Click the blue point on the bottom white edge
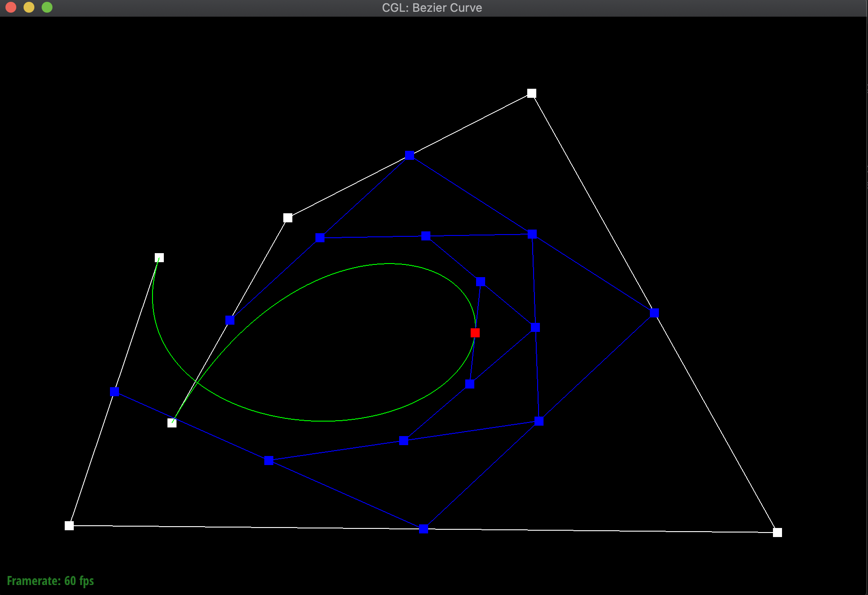Image resolution: width=868 pixels, height=595 pixels. click(x=423, y=528)
